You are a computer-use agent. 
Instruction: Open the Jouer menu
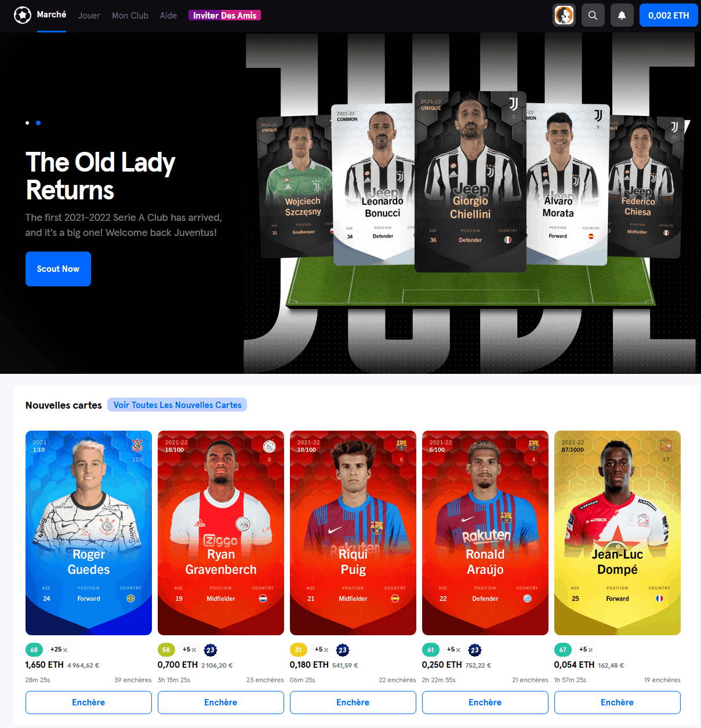coord(89,16)
